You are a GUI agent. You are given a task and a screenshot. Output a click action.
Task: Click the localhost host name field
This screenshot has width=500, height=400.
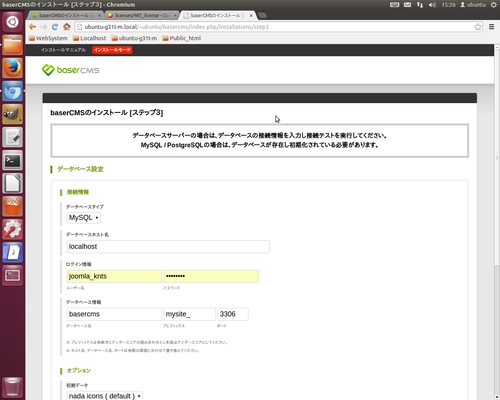[168, 247]
